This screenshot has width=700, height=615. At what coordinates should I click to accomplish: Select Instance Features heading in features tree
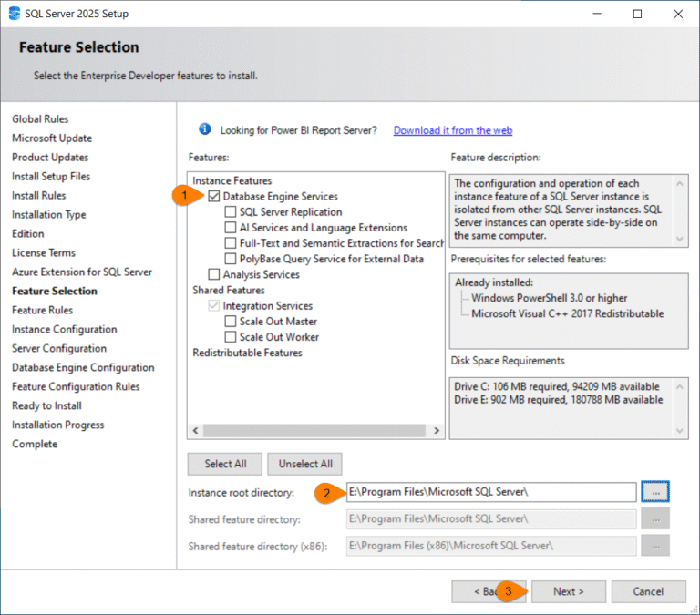point(232,180)
